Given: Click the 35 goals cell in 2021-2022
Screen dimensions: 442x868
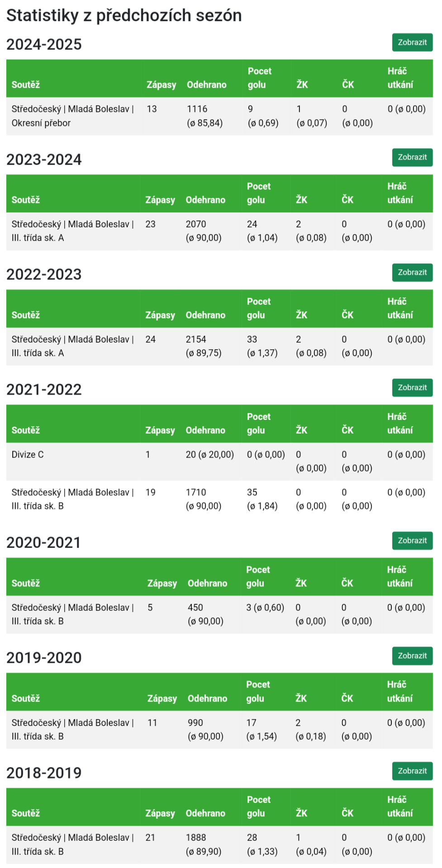Looking at the screenshot, I should [252, 493].
